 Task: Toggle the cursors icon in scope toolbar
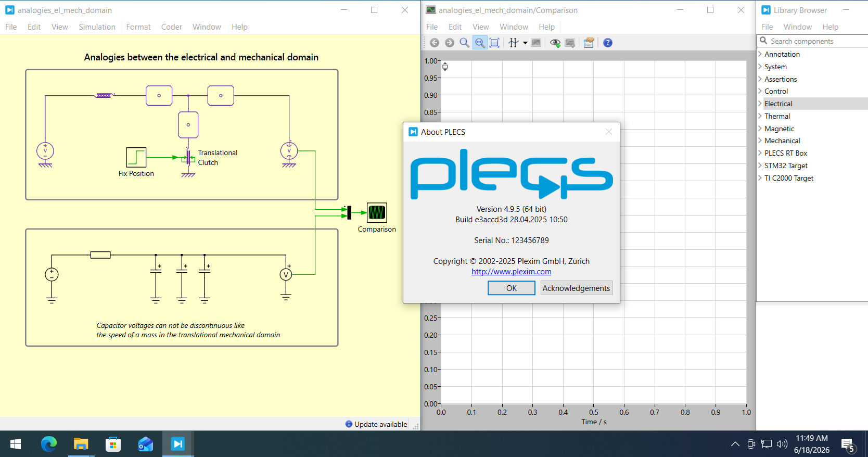(x=514, y=43)
